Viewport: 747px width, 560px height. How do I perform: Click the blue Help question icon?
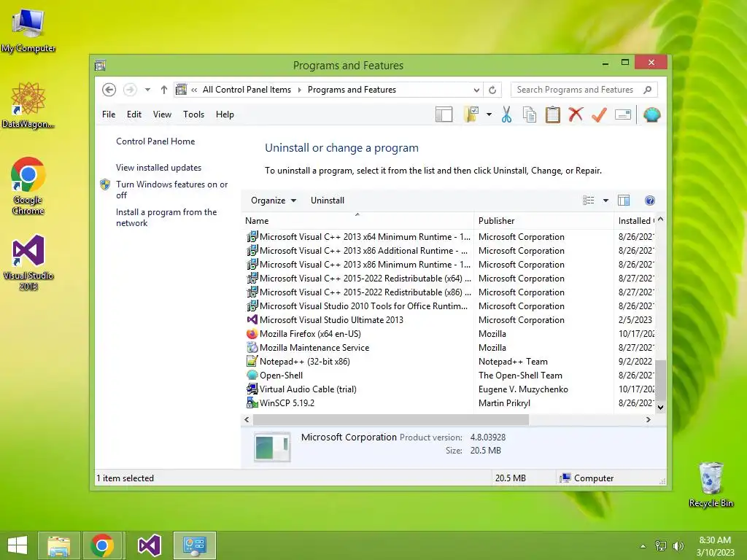(x=650, y=201)
